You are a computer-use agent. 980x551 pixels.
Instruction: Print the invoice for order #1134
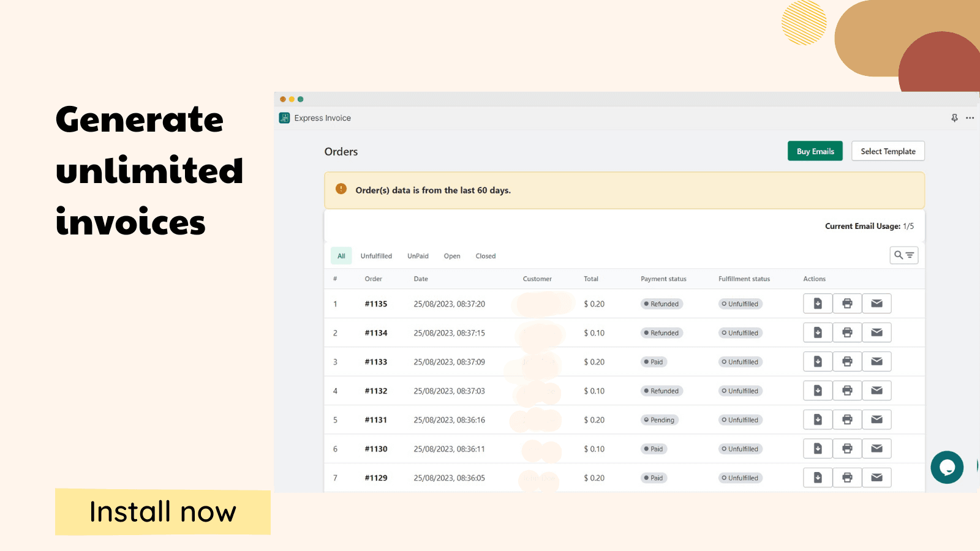click(846, 332)
